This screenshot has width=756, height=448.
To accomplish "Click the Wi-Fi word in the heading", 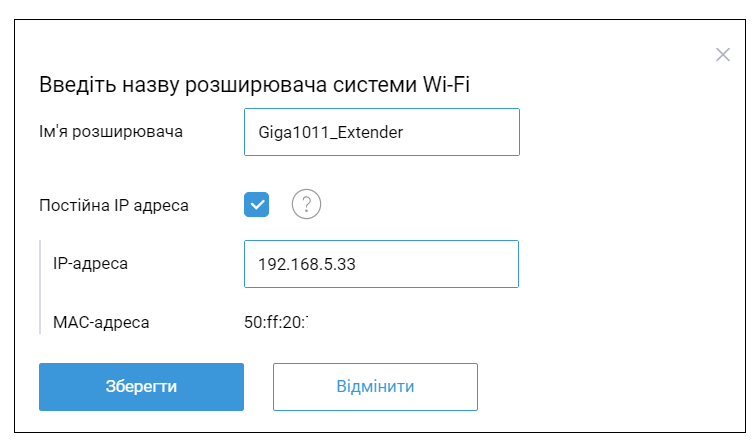I will point(446,84).
